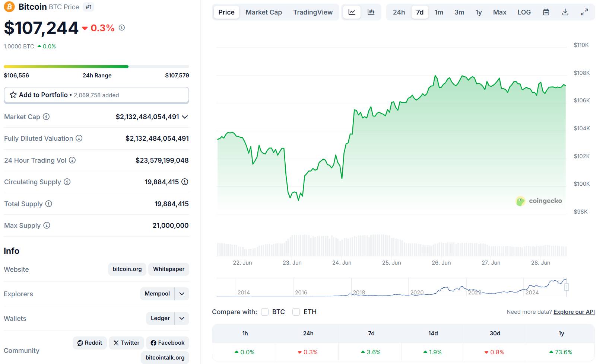Show Circulating Supply label info icon
Viewport: 606px width, 364px height.
point(67,182)
